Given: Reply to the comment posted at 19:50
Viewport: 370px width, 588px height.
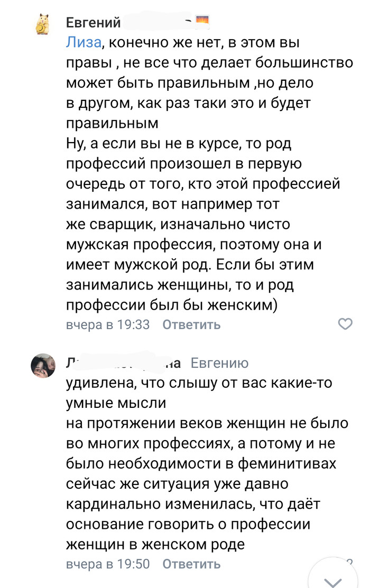Looking at the screenshot, I should click(x=191, y=564).
